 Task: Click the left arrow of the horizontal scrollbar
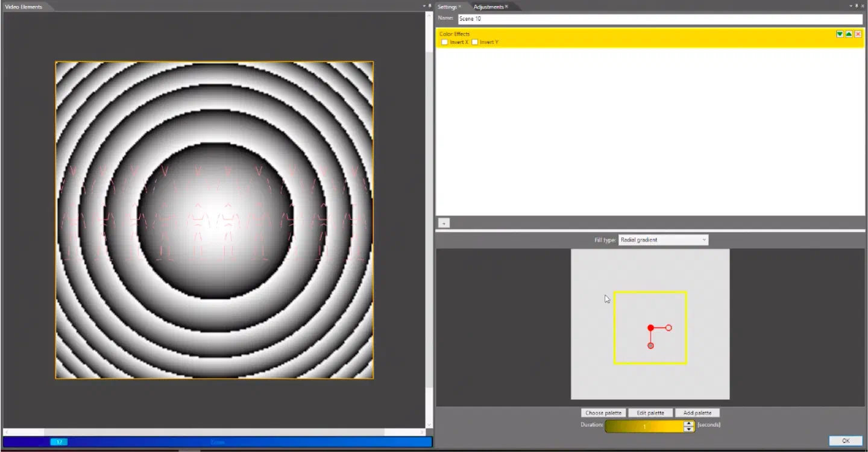coord(6,432)
